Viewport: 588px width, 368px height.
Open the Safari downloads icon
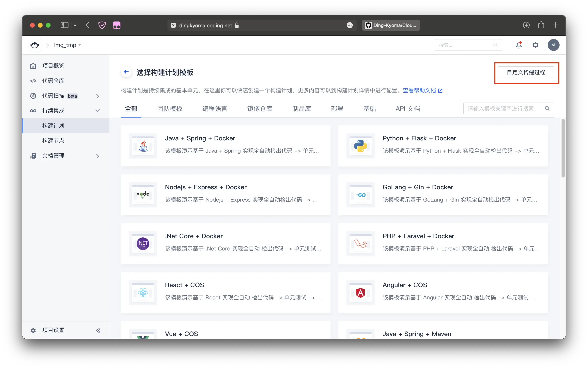tap(526, 25)
